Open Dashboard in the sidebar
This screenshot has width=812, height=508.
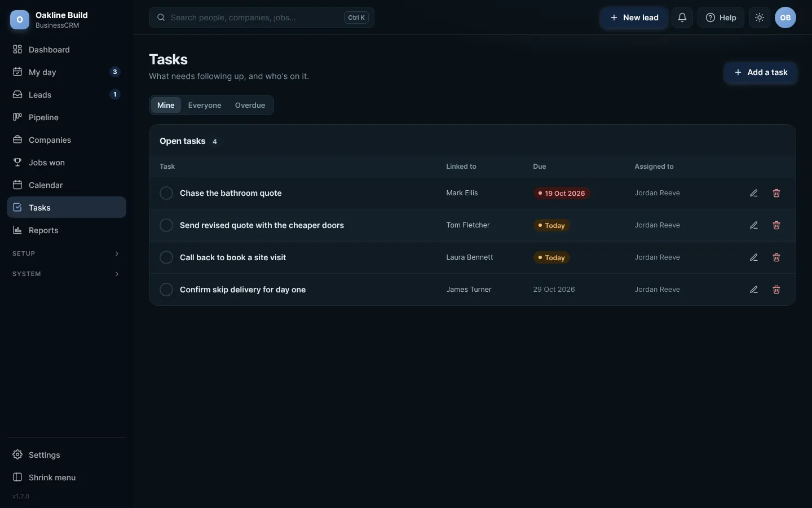click(67, 50)
